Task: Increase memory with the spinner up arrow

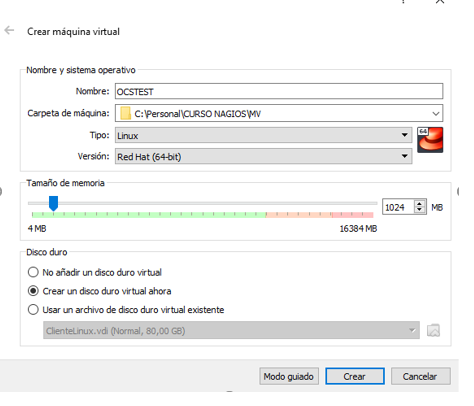Action: [x=419, y=203]
